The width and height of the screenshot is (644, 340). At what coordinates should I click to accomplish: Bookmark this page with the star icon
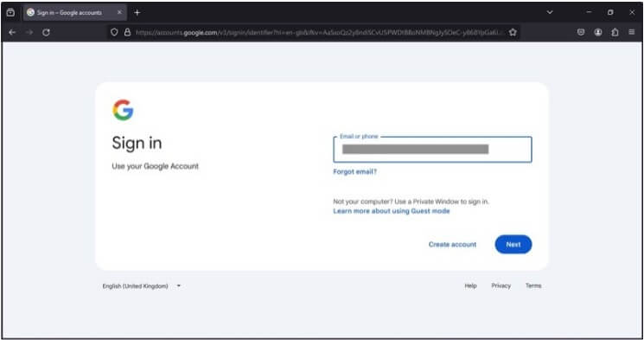coord(513,32)
